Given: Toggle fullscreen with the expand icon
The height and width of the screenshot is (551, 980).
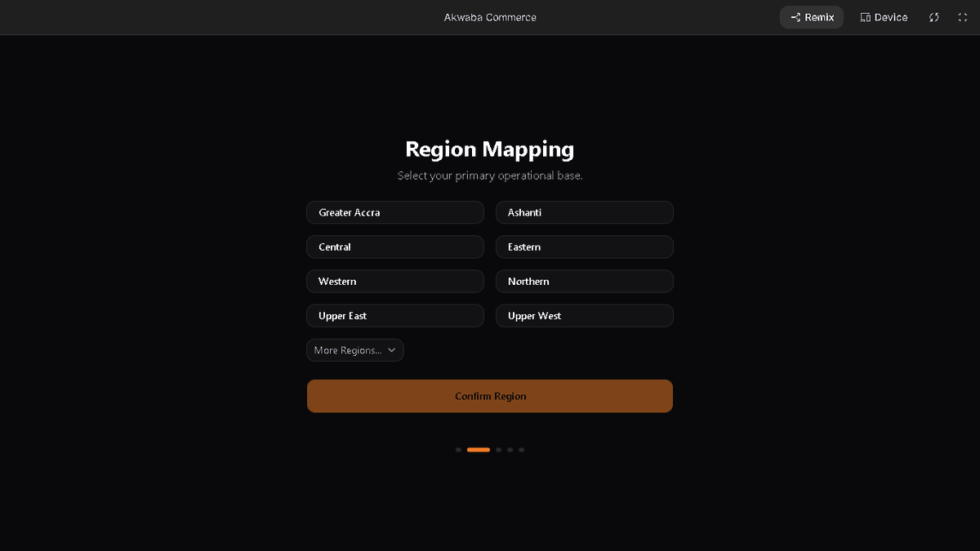Looking at the screenshot, I should 963,17.
